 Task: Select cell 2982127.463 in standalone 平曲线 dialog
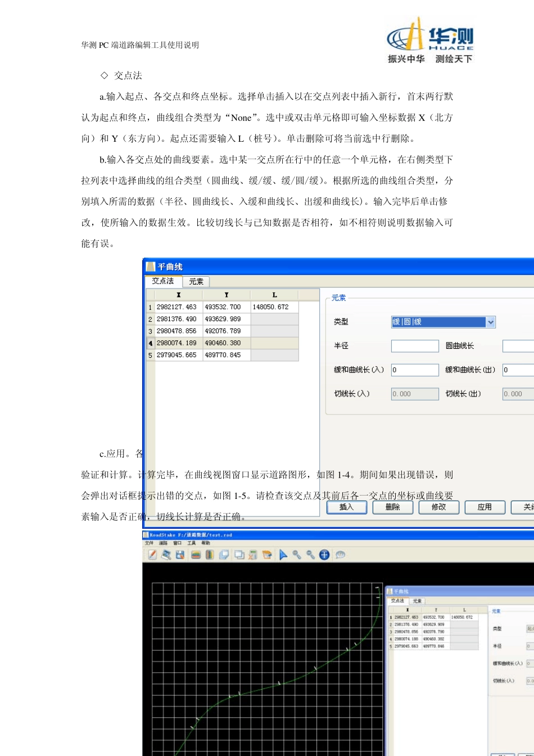tap(179, 307)
